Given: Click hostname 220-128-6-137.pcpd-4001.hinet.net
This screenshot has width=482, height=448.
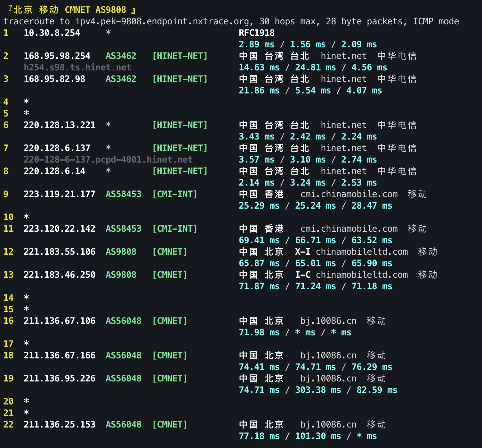Looking at the screenshot, I should click(x=108, y=160).
